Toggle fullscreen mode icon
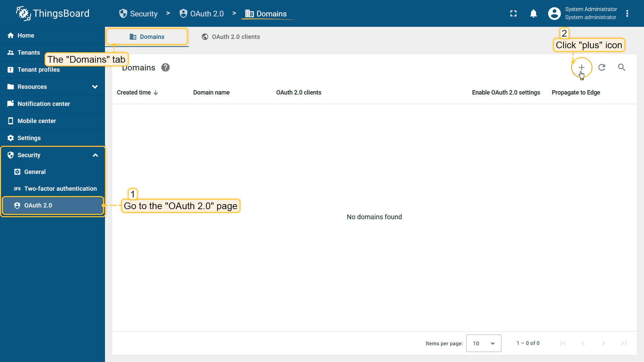644x362 pixels. 513,14
